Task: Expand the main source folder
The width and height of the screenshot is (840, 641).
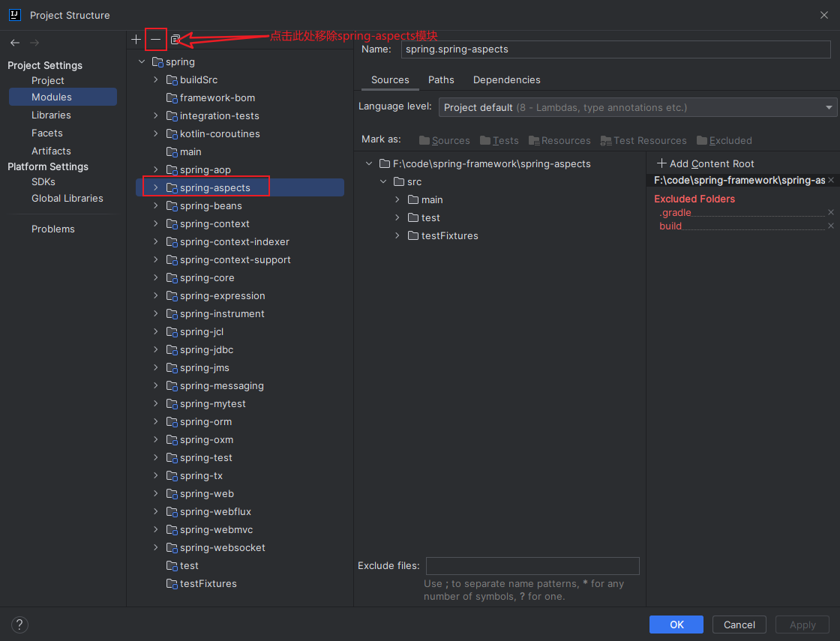Action: [x=397, y=199]
